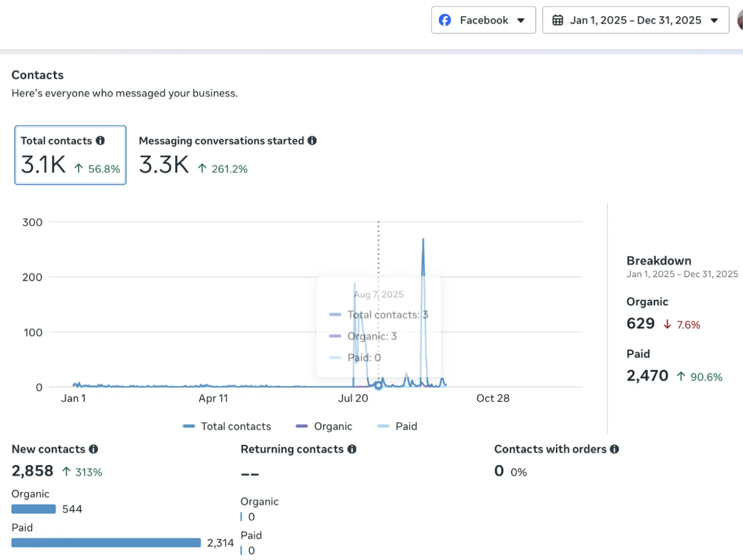The height and width of the screenshot is (560, 743).
Task: Click the New contacts total 2,858
Action: (32, 471)
